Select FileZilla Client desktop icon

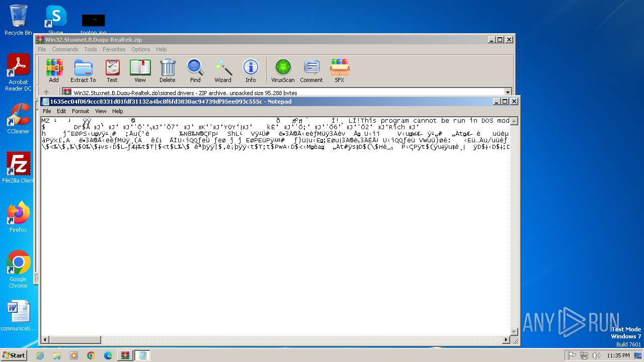tap(18, 168)
